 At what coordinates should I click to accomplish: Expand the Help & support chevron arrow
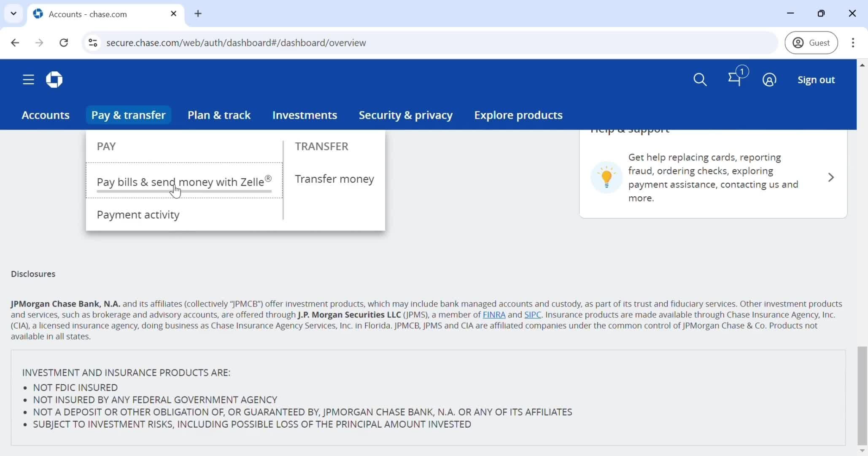(831, 177)
